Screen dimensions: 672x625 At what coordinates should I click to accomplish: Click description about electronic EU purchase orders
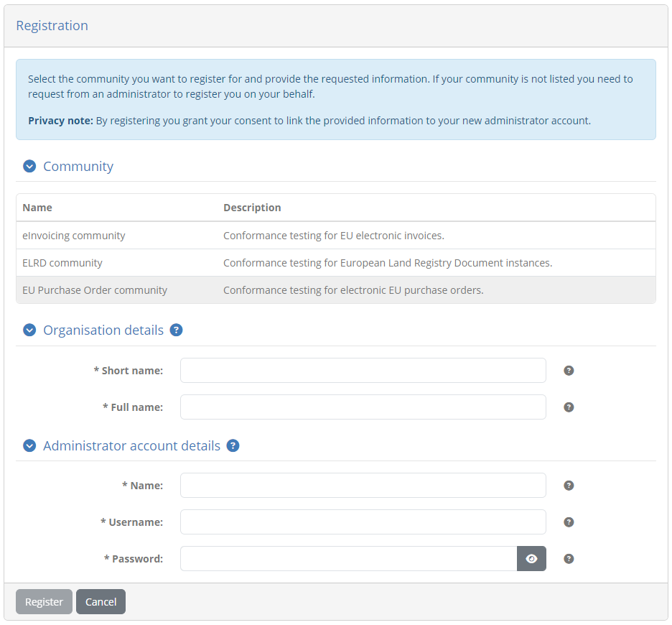coord(353,290)
